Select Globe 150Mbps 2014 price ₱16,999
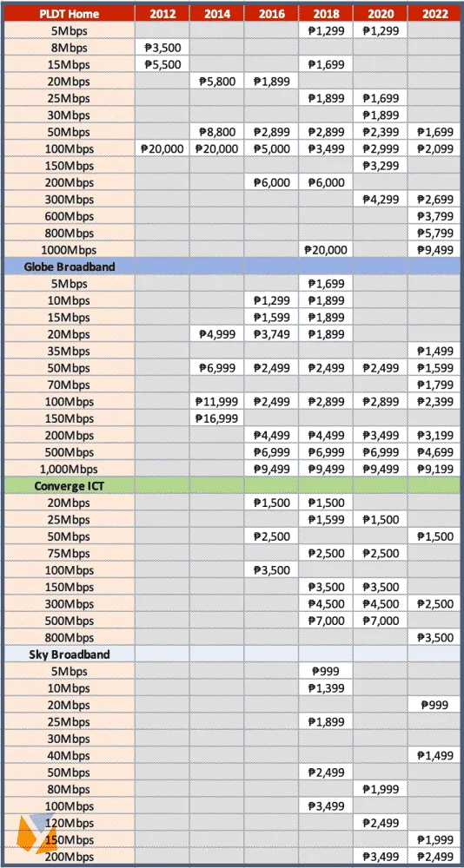464x868 pixels. (x=216, y=418)
